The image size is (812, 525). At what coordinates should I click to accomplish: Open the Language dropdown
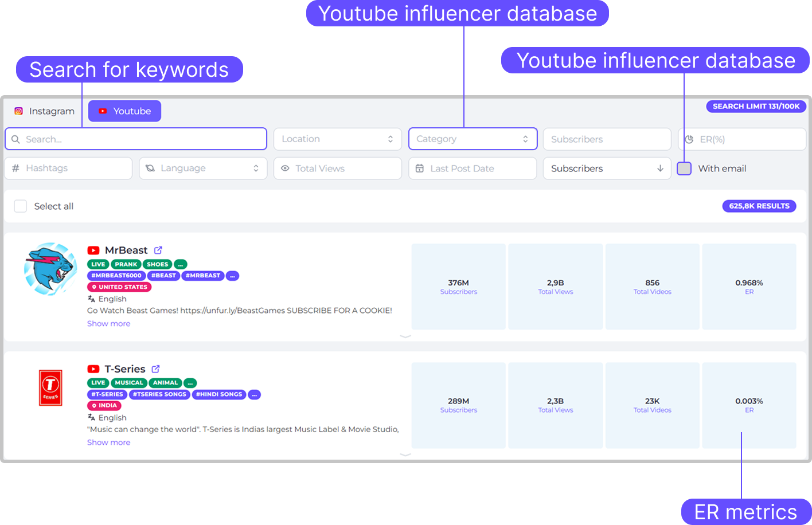203,168
